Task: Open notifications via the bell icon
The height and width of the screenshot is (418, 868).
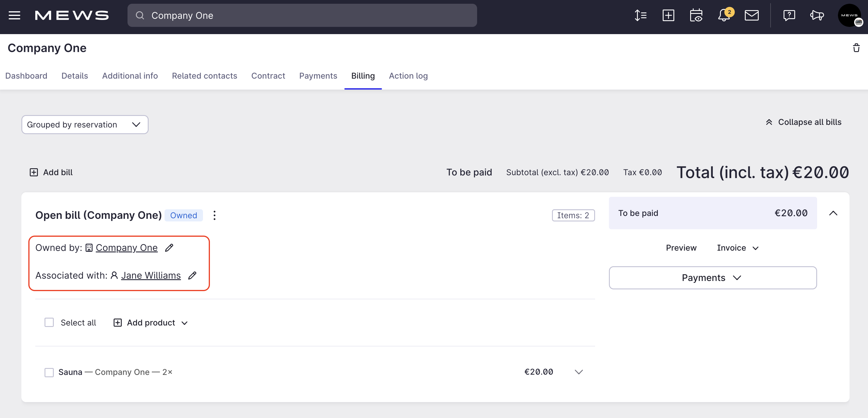Action: pos(723,16)
